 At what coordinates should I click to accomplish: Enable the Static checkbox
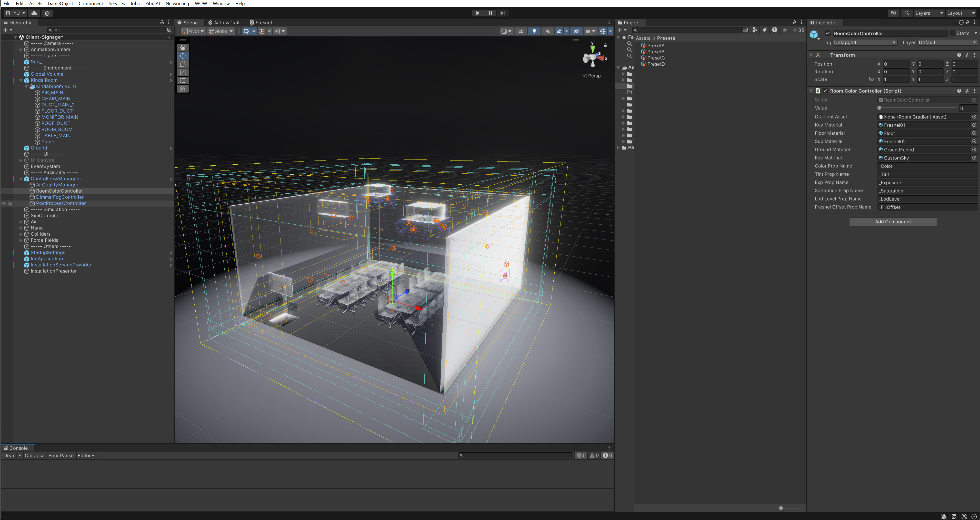click(952, 34)
